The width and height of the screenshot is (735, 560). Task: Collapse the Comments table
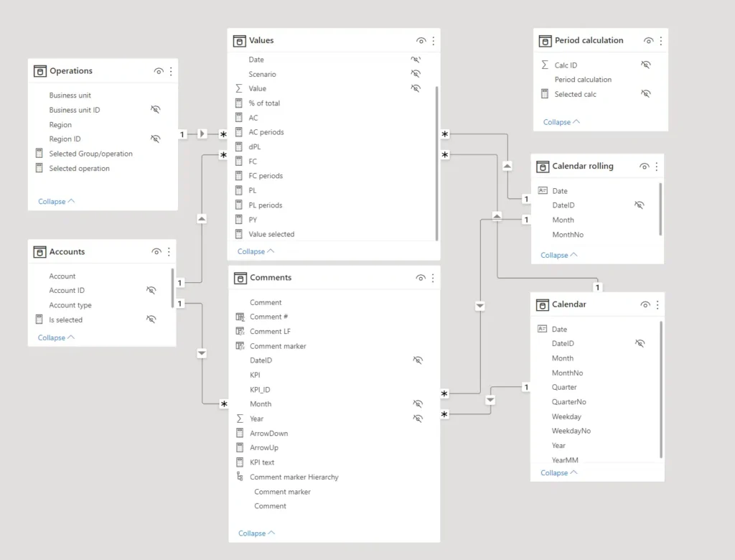click(x=256, y=533)
